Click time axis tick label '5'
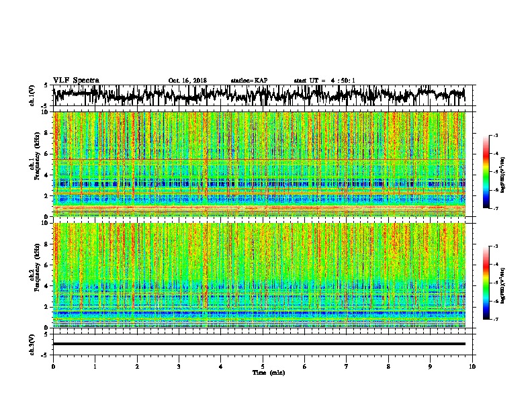Viewport: 532px width, 411px height. [263, 367]
